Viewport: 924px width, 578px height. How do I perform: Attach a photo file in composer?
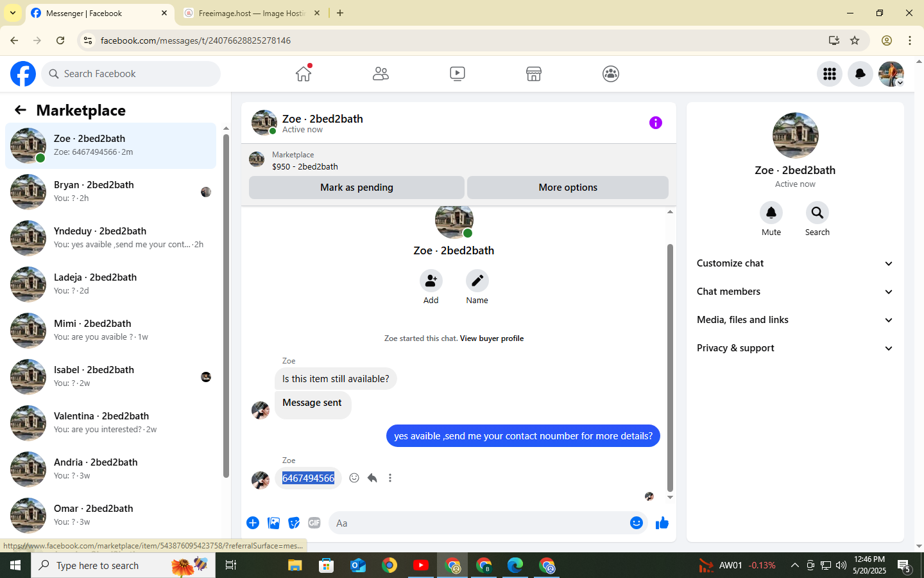coord(274,523)
